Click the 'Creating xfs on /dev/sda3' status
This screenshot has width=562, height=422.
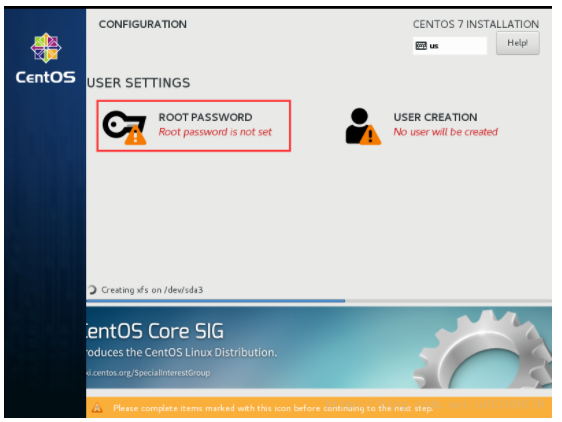(152, 290)
